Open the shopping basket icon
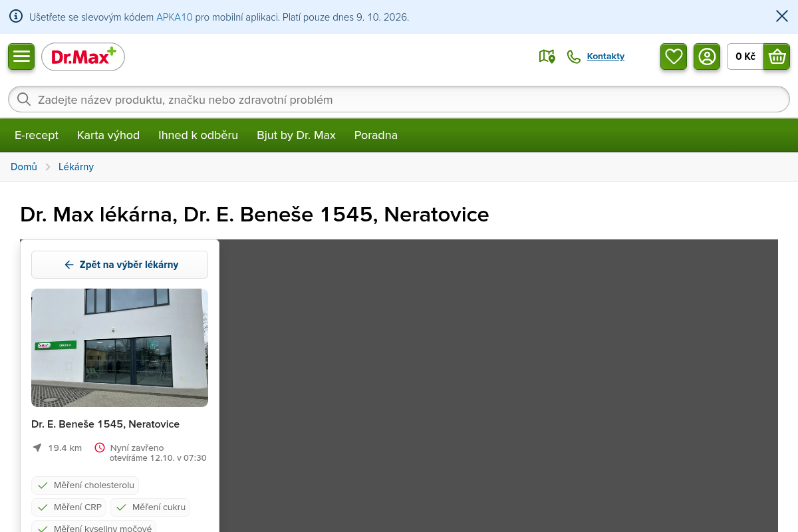Screen dimensions: 798x532 [x=777, y=57]
